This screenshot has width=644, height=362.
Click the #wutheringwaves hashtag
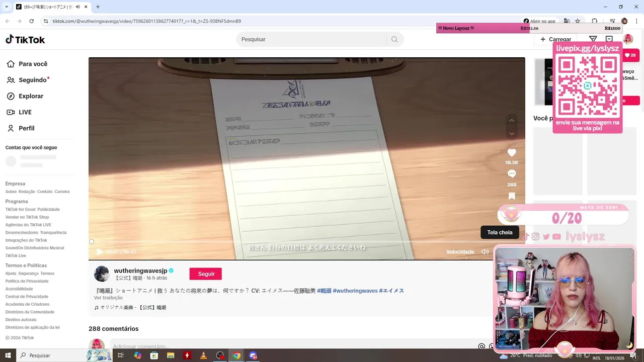click(355, 291)
